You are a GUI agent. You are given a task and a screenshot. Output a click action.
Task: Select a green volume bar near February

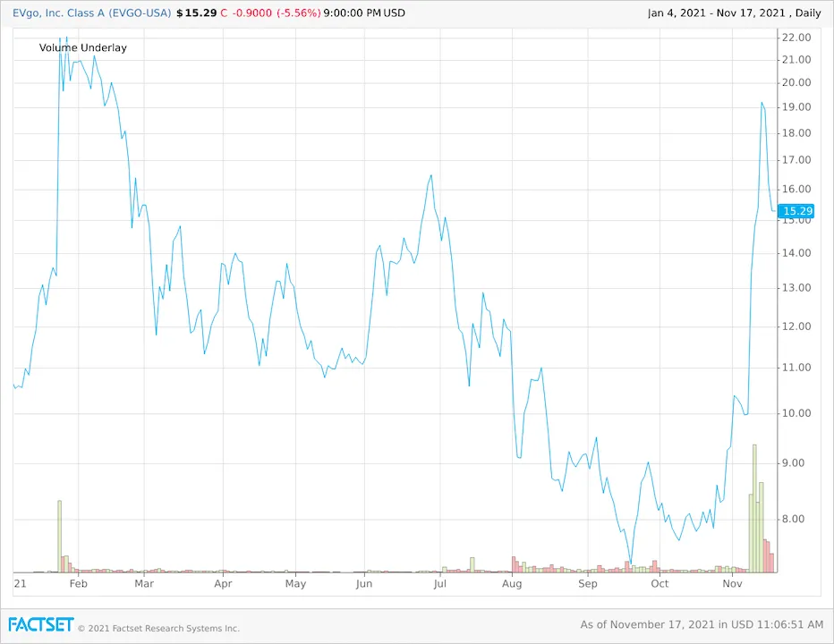pyautogui.click(x=57, y=532)
